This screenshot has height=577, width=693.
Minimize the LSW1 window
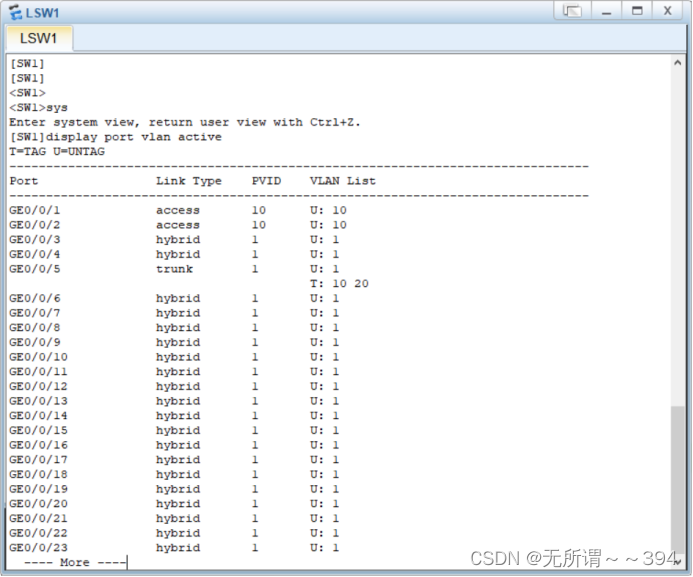(607, 11)
